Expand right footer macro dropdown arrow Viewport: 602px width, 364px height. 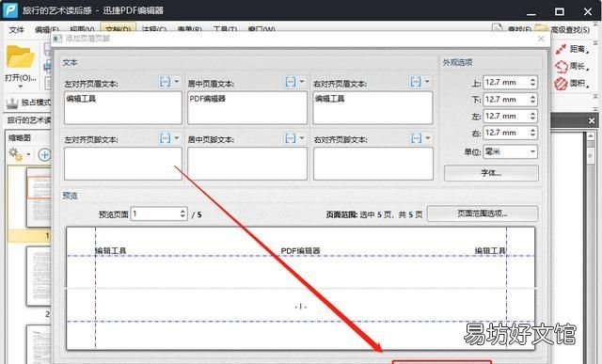[x=427, y=138]
